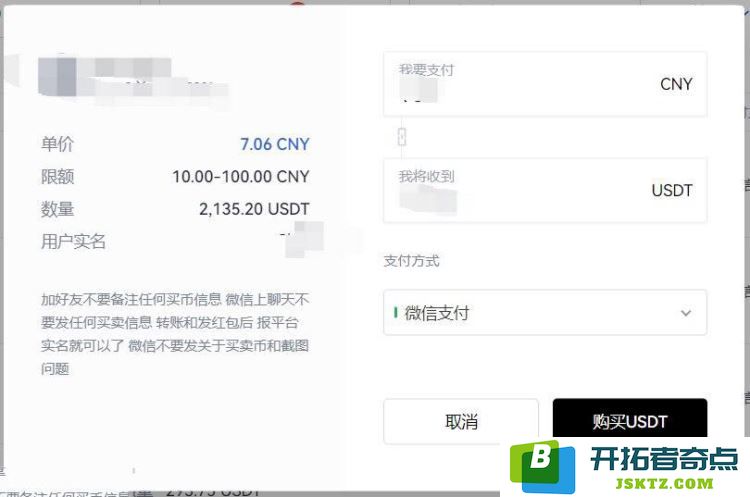Focus the 我将收到 USDT input field
The height and width of the screenshot is (497, 750).
[x=545, y=190]
